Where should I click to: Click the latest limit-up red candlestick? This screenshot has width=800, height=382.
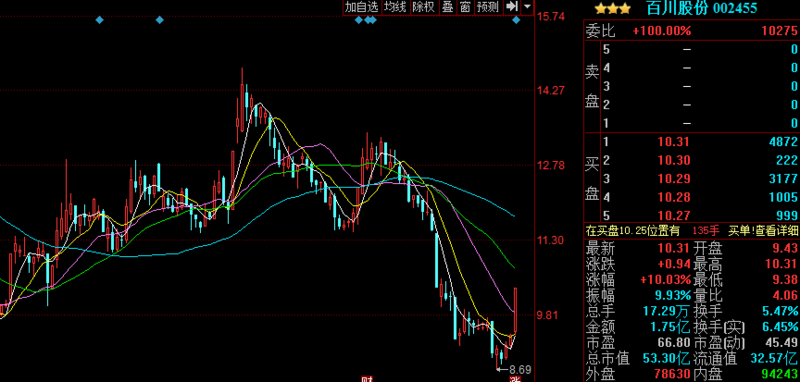tap(516, 310)
